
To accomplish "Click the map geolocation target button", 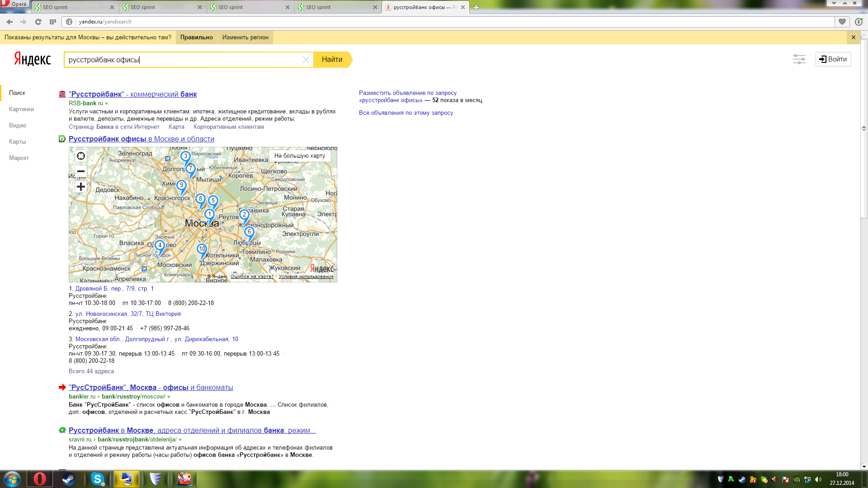I will click(x=81, y=156).
